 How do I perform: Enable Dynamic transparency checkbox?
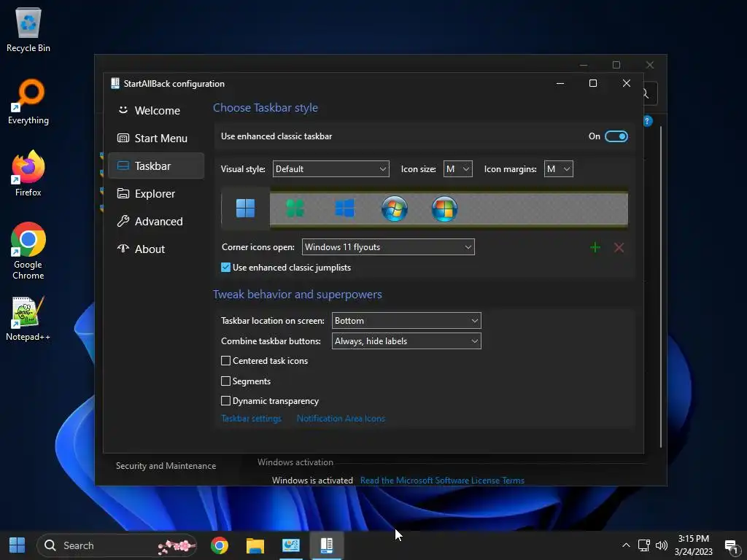tap(226, 401)
